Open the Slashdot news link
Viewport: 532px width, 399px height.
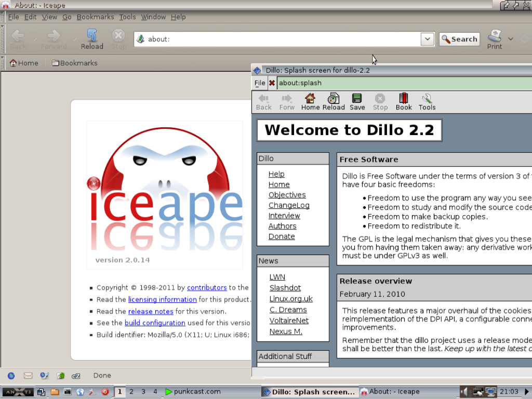(285, 288)
